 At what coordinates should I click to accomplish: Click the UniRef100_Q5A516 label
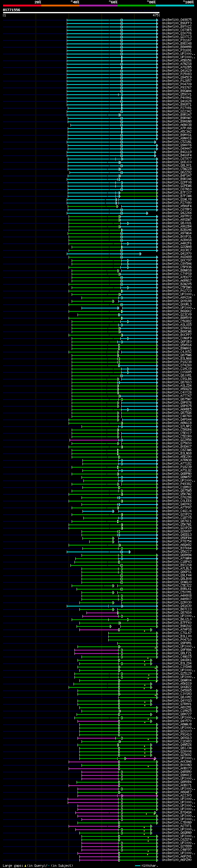coord(177,345)
